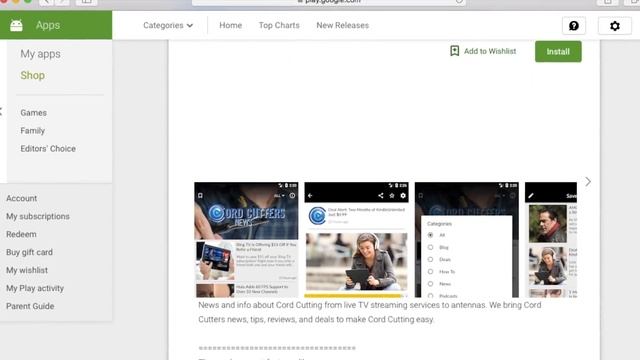640x360 pixels.
Task: Click the green Install button
Action: [558, 51]
